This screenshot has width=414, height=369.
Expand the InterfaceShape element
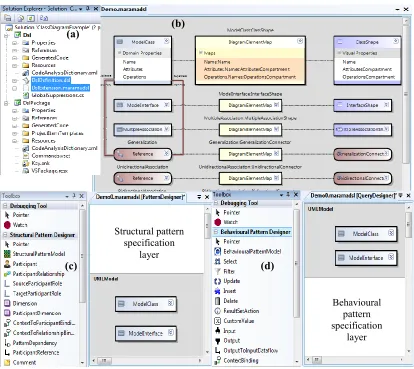coord(386,105)
